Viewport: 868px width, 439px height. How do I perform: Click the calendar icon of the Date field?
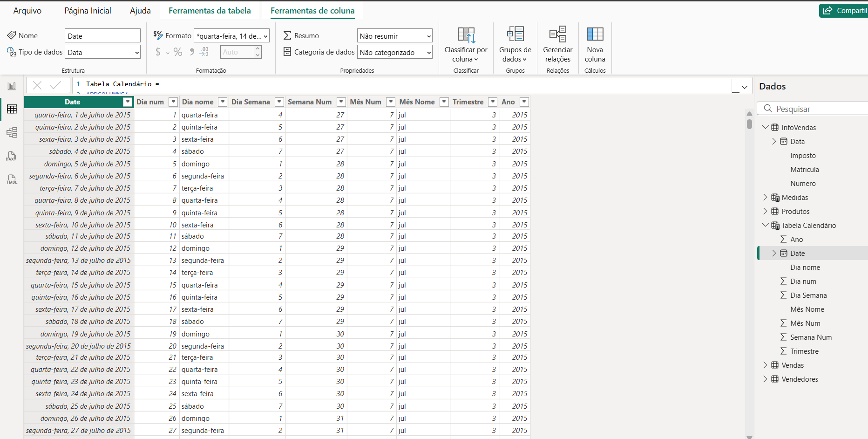pos(784,253)
